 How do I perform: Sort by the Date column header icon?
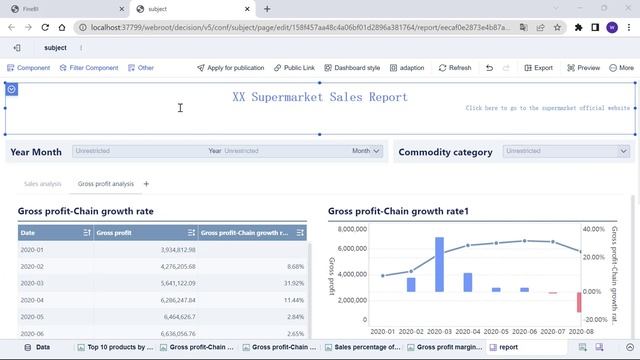click(87, 233)
